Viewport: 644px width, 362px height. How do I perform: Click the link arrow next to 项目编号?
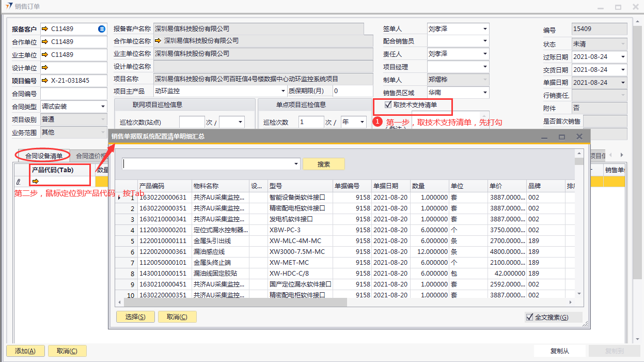[x=45, y=81]
